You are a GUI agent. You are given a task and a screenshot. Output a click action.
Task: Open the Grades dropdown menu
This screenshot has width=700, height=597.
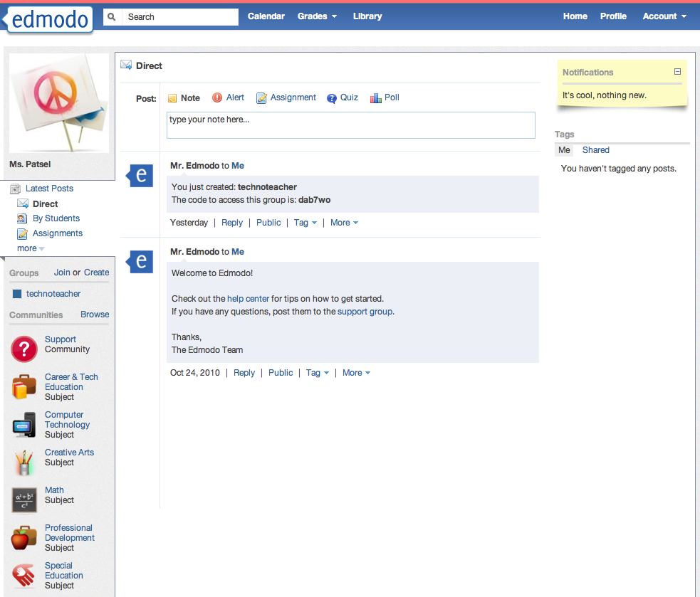click(x=317, y=16)
